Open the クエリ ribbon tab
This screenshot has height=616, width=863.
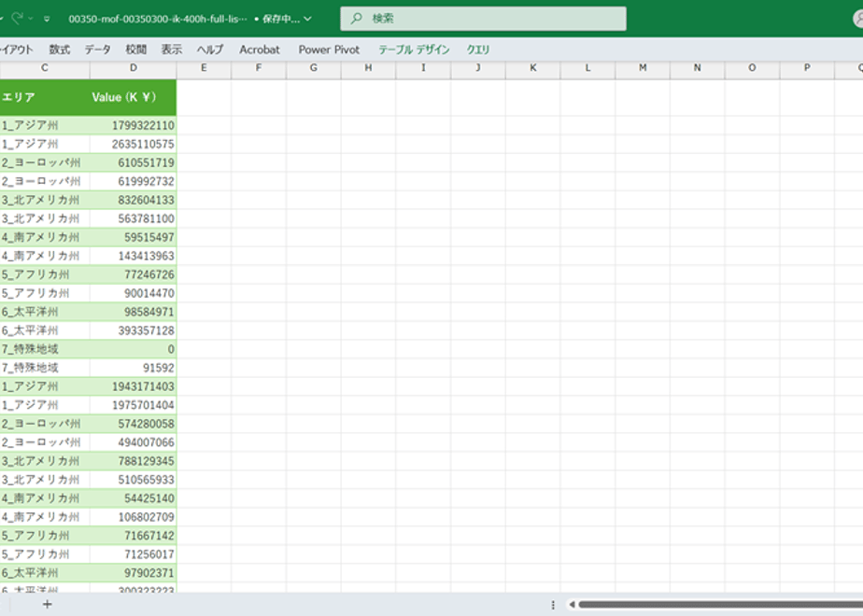478,49
